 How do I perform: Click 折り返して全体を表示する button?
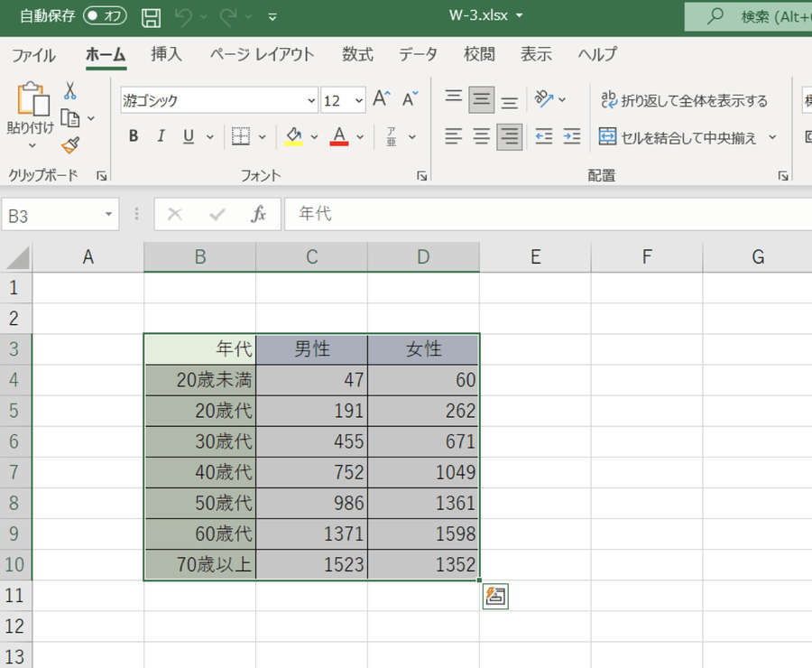click(x=683, y=100)
